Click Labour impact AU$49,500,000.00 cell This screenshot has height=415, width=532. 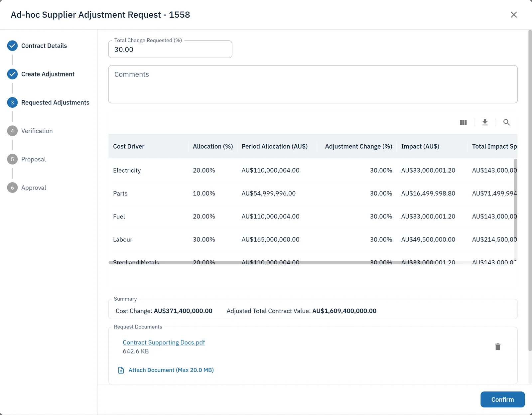point(428,239)
